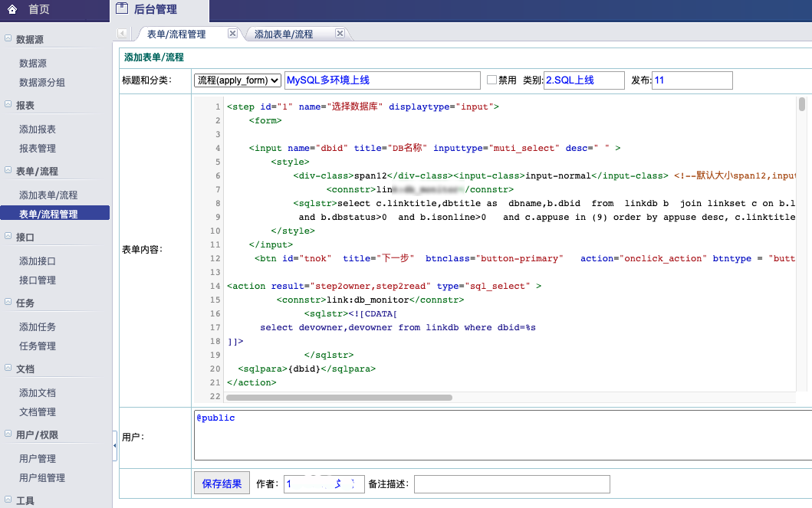This screenshot has height=508, width=812.
Task: Open the 流程(apply_form) type dropdown
Action: 238,80
